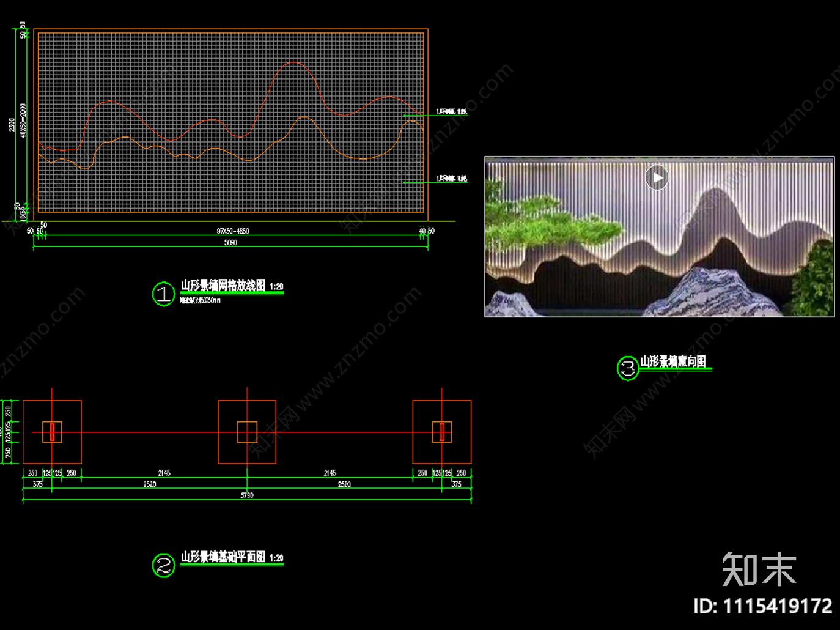
Task: Select the left 375 dimension text
Action: point(37,484)
